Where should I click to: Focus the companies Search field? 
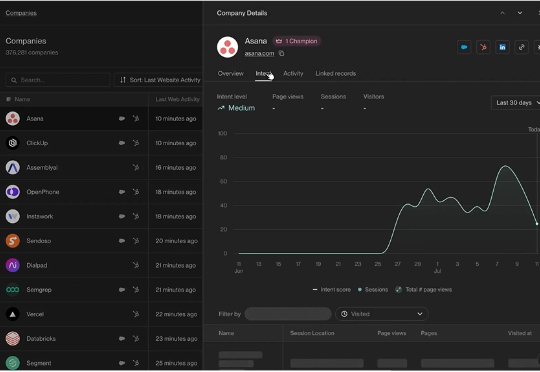tap(58, 80)
